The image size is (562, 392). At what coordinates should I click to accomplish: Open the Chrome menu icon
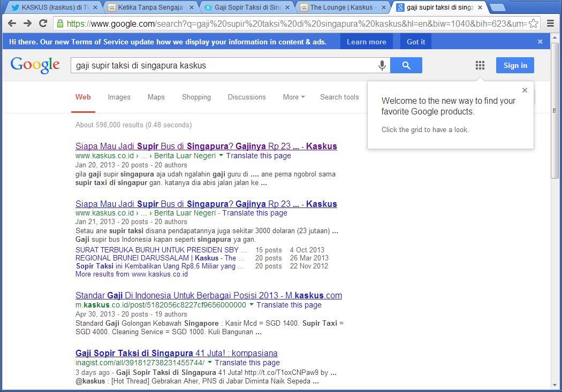551,24
